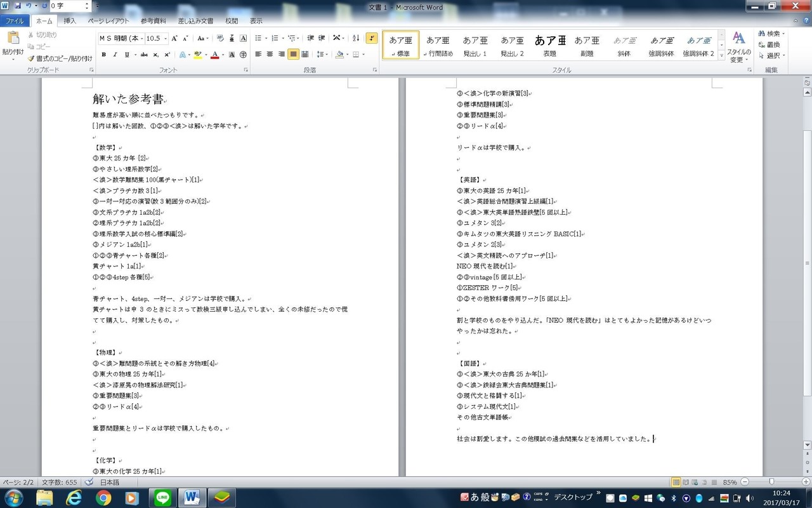Click the Distributed alignment icon
The height and width of the screenshot is (508, 812).
pos(305,55)
